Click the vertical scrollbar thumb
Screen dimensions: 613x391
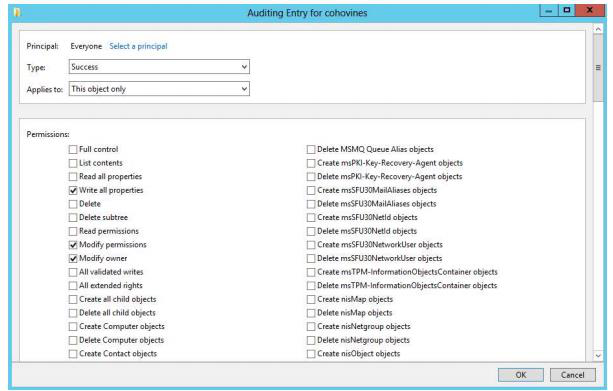[x=598, y=68]
